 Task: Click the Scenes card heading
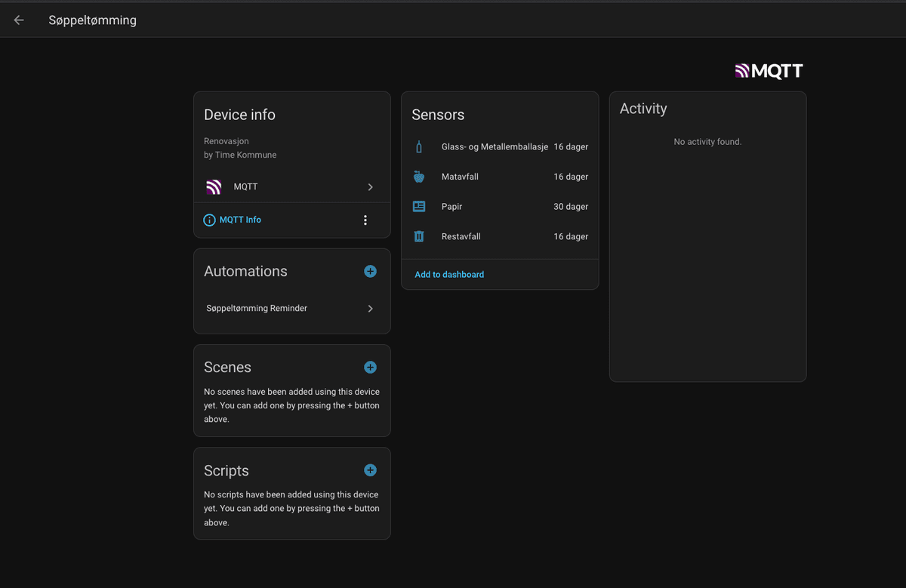pyautogui.click(x=227, y=368)
